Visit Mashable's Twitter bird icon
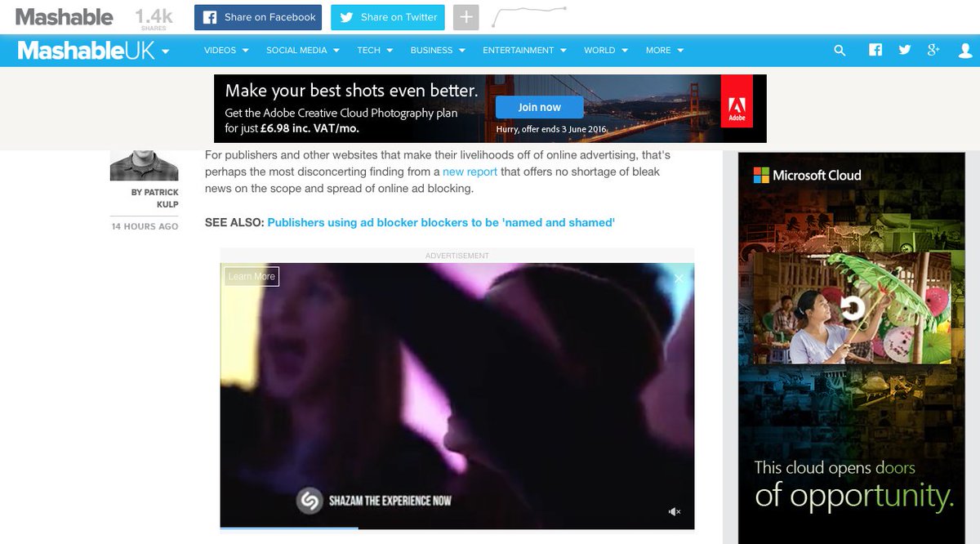 (905, 50)
